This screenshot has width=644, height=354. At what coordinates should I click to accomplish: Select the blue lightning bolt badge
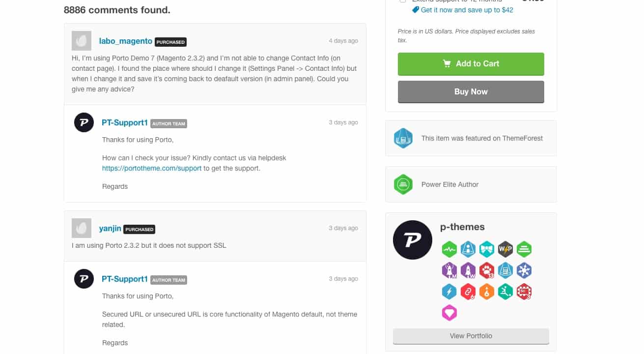coord(449,292)
